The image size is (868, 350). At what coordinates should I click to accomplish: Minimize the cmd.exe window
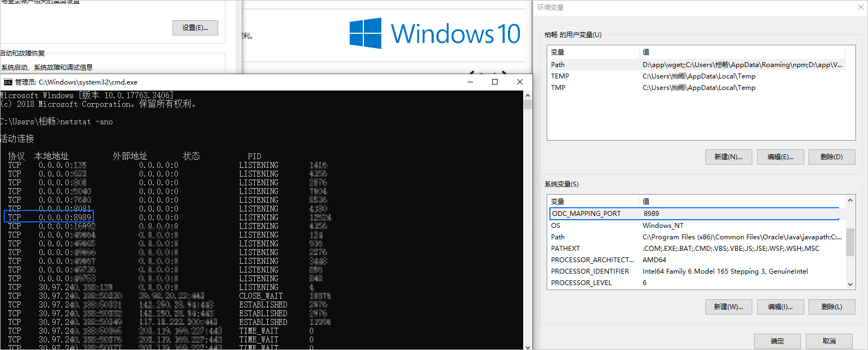click(x=470, y=82)
